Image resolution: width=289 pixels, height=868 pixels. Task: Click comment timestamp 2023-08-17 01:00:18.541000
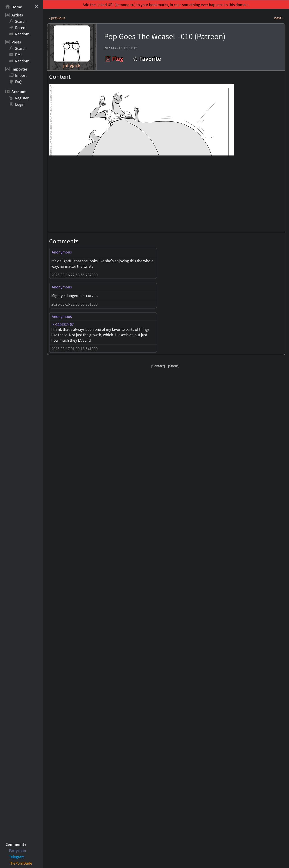tap(74, 349)
